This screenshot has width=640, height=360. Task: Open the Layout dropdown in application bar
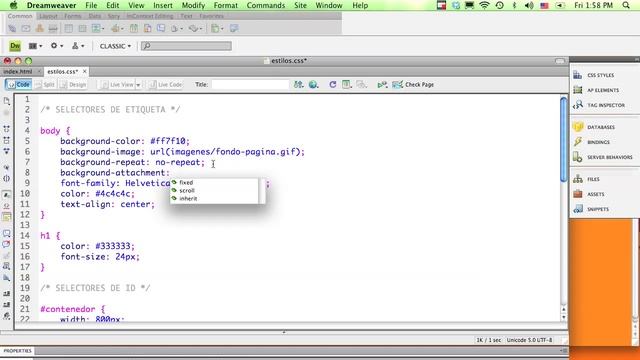[35, 46]
